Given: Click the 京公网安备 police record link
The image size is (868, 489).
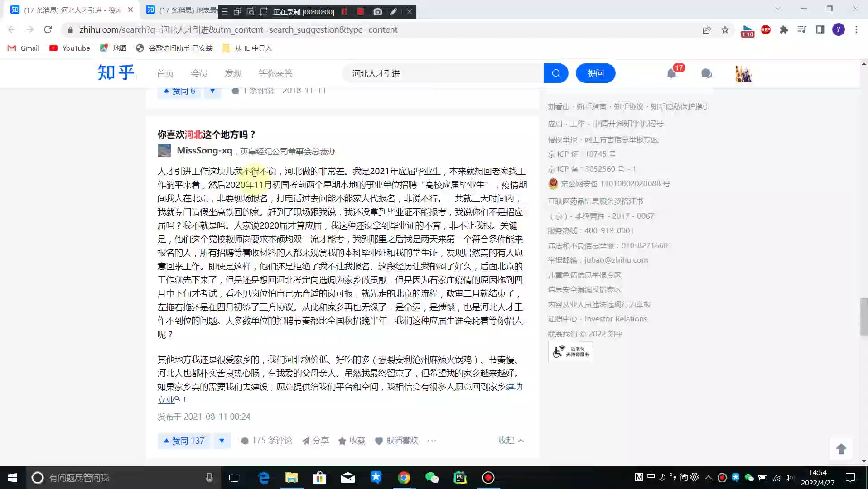Looking at the screenshot, I should 615,183.
